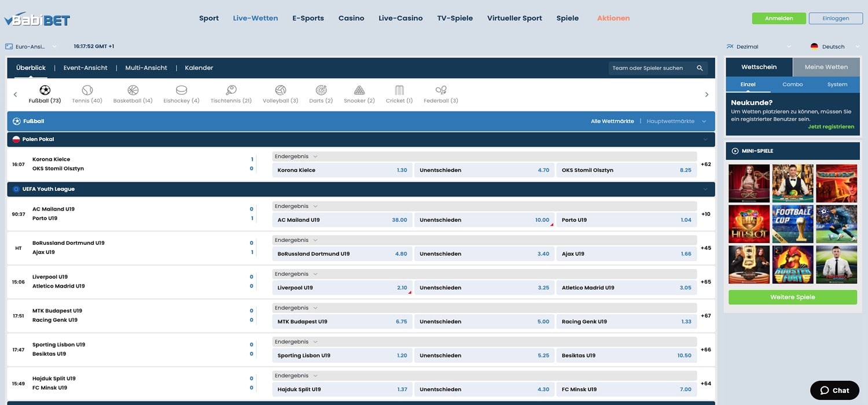The image size is (868, 405).
Task: Bet on Unentschieden at 3.25 for Liverpool match
Action: 484,288
